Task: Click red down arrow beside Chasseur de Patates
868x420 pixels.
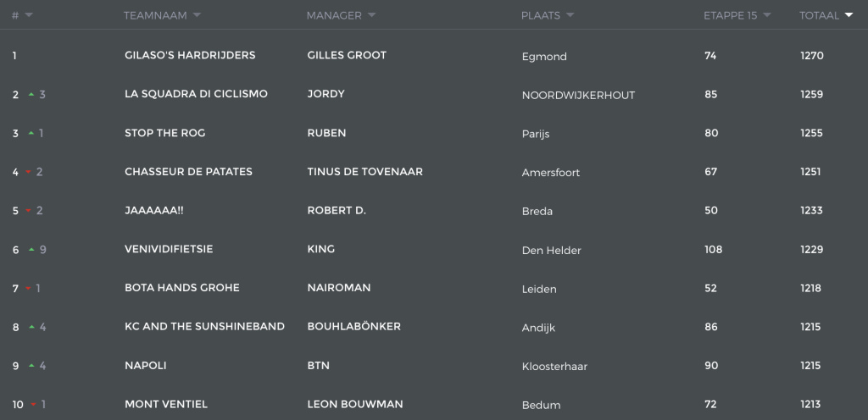Action: point(29,173)
